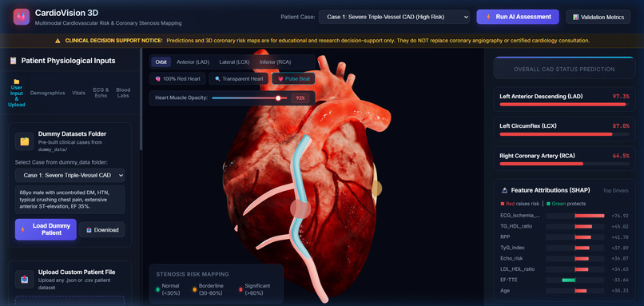Click the Upload Custom Patient File icon

click(25, 280)
